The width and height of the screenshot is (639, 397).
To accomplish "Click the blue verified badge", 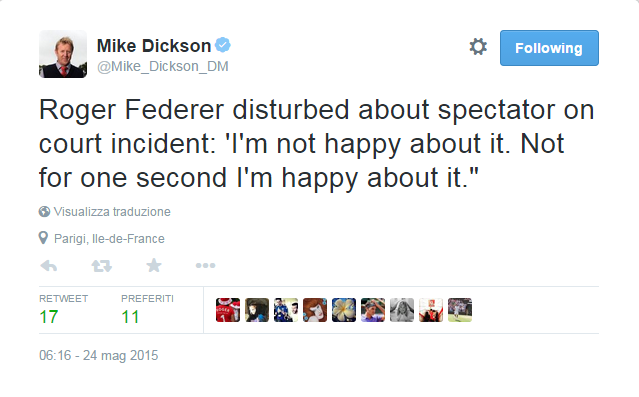I will tap(223, 45).
